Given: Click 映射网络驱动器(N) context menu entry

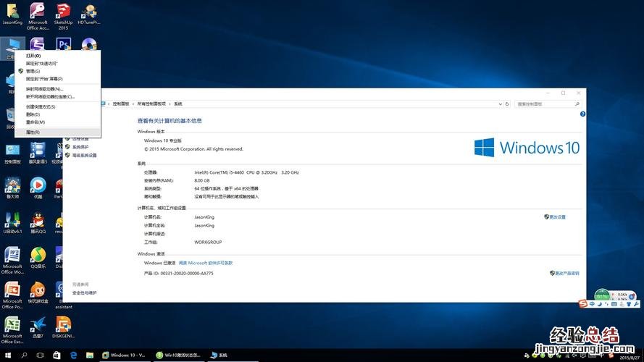Looking at the screenshot, I should (x=45, y=89).
